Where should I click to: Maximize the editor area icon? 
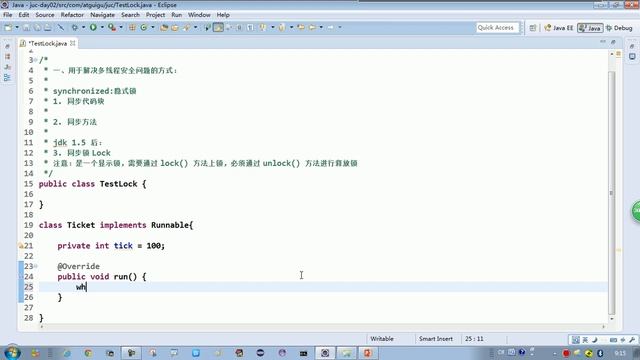pyautogui.click(x=613, y=42)
